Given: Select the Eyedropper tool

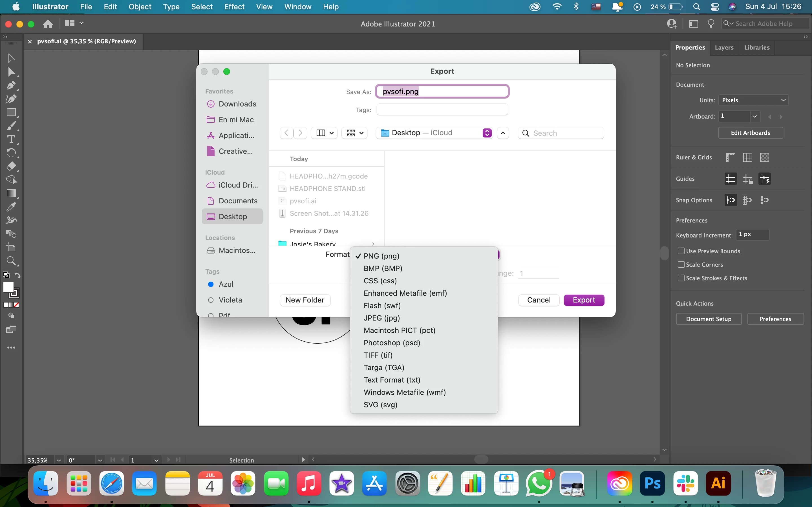Looking at the screenshot, I should [11, 207].
